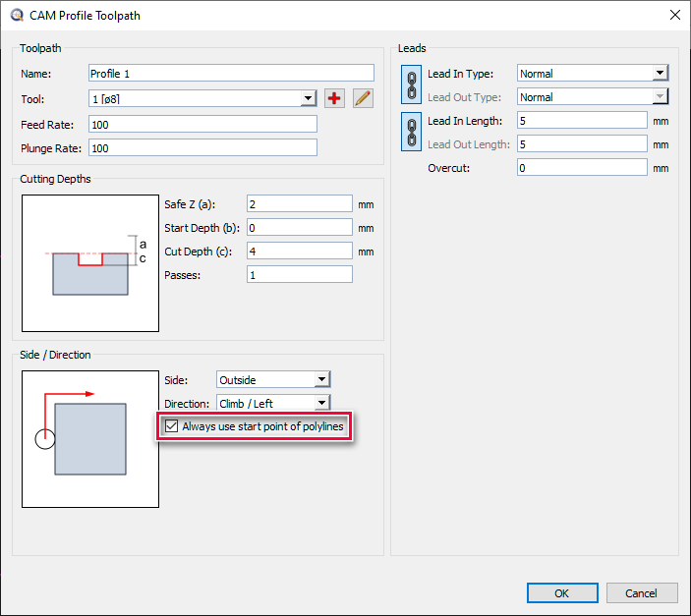Expand the Lead In Type dropdown
Viewport: 691px width, 616px height.
pyautogui.click(x=660, y=74)
